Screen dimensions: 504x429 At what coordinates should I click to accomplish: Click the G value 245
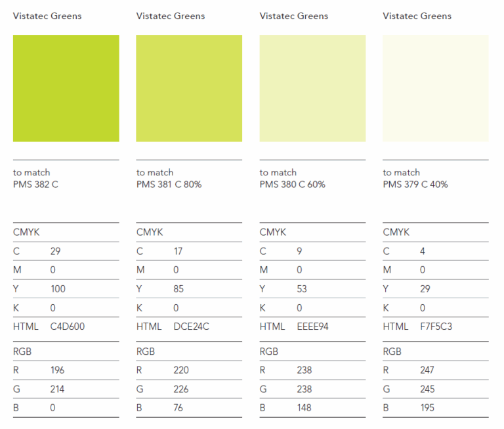[427, 389]
